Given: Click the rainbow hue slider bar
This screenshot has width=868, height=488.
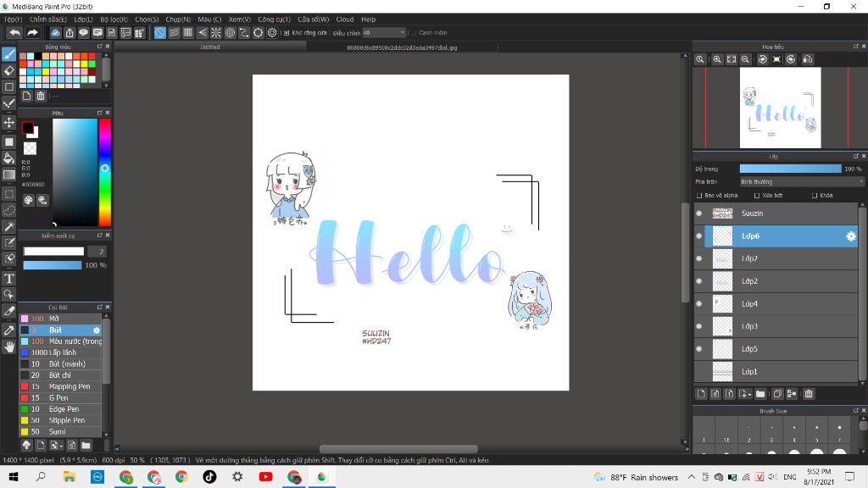Looking at the screenshot, I should coord(104,171).
